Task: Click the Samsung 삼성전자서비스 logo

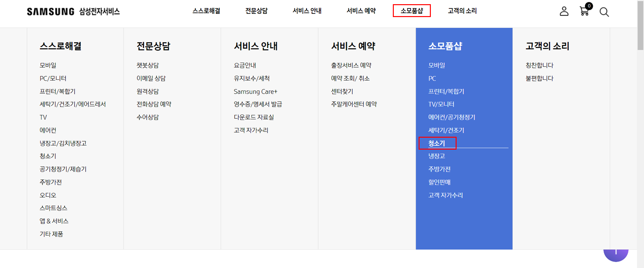Action: 73,12
